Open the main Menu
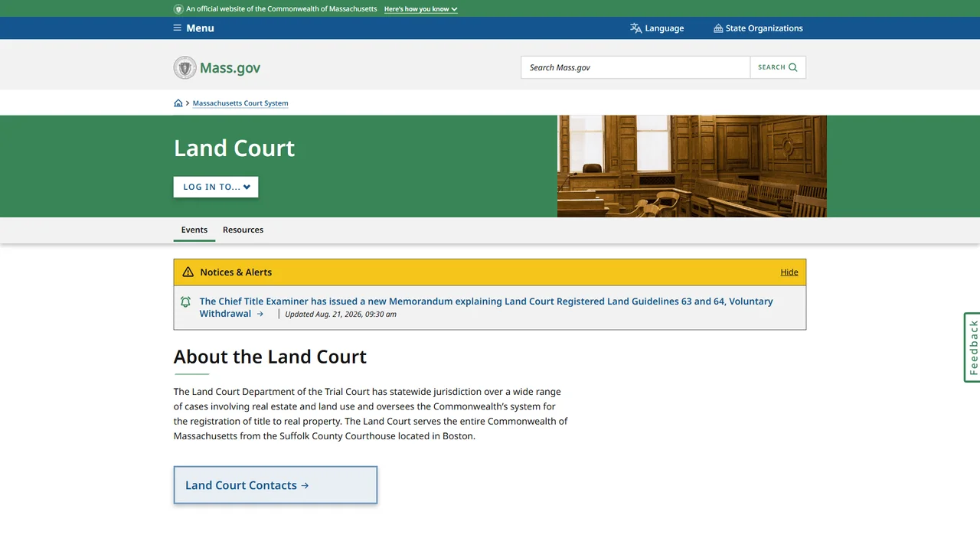 tap(194, 28)
